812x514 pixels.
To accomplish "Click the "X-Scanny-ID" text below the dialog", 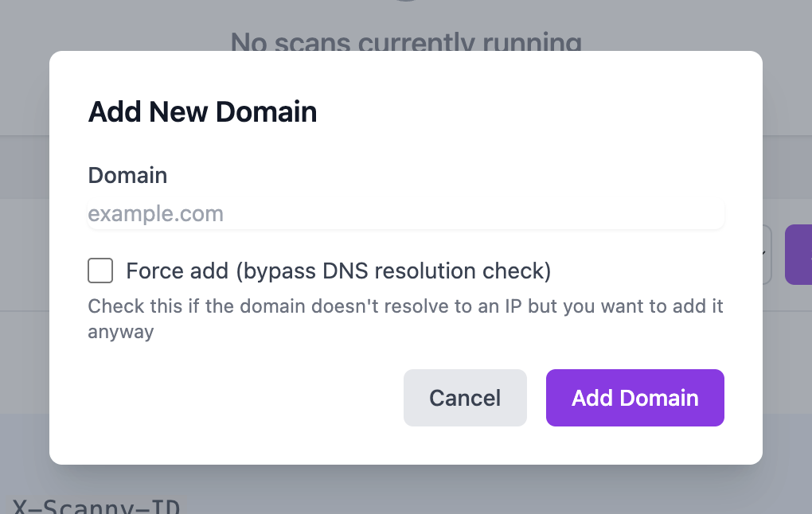I will coord(96,505).
